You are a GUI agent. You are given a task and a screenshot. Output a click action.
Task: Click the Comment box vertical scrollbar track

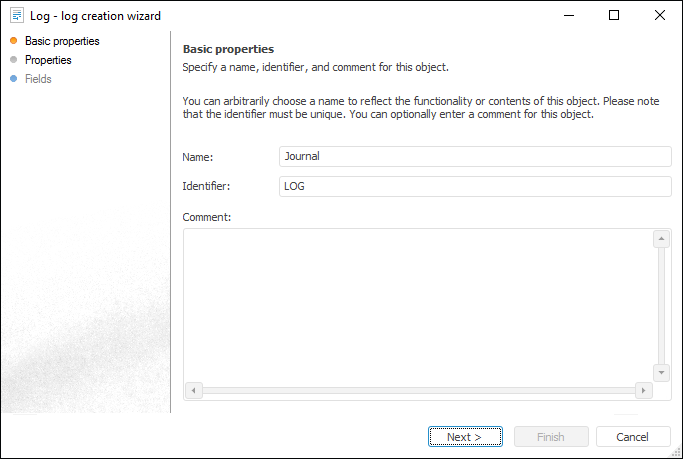pos(661,305)
